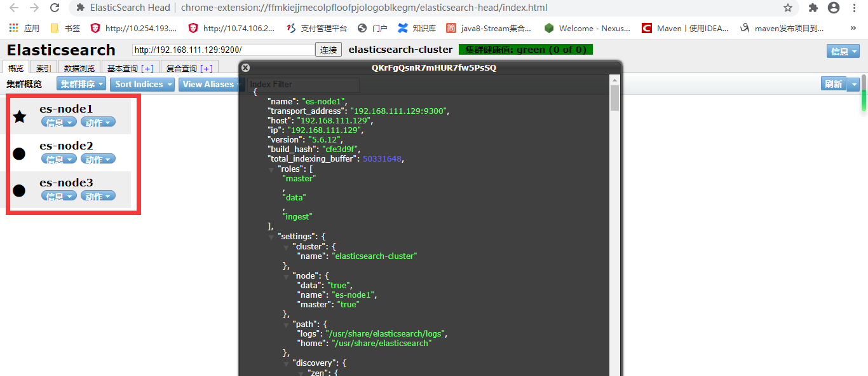This screenshot has height=376, width=868.
Task: Open the Sort Indices dropdown
Action: 144,84
